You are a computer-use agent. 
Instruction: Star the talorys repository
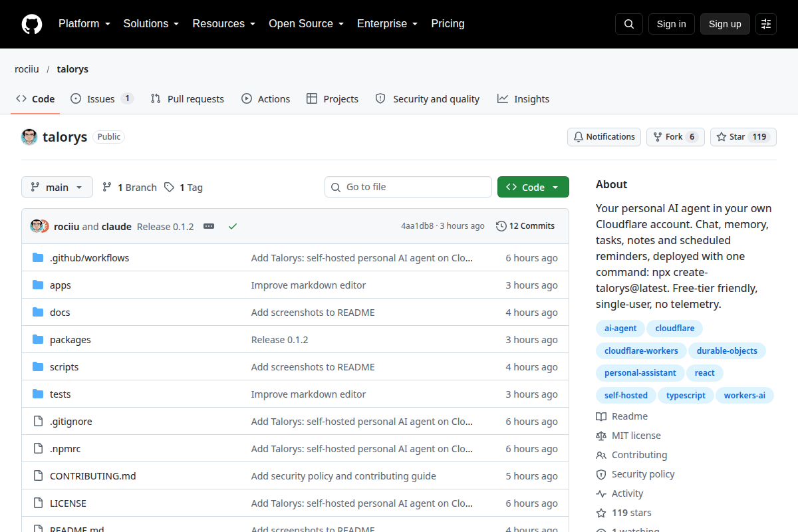pos(743,137)
